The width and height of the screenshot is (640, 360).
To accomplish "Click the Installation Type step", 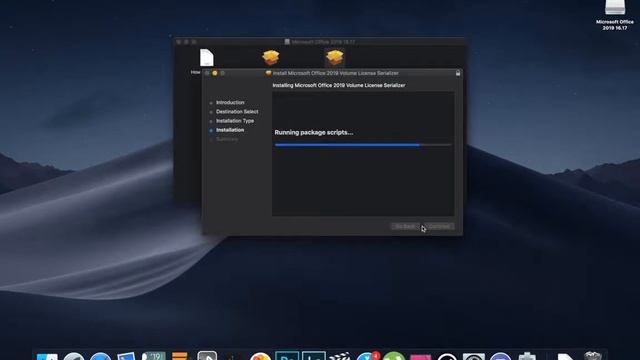I will click(235, 121).
